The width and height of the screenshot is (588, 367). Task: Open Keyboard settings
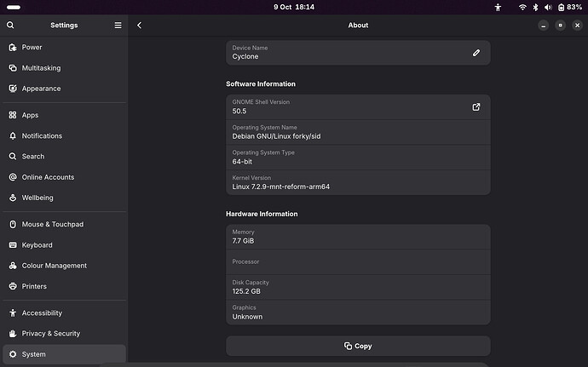tap(64, 244)
